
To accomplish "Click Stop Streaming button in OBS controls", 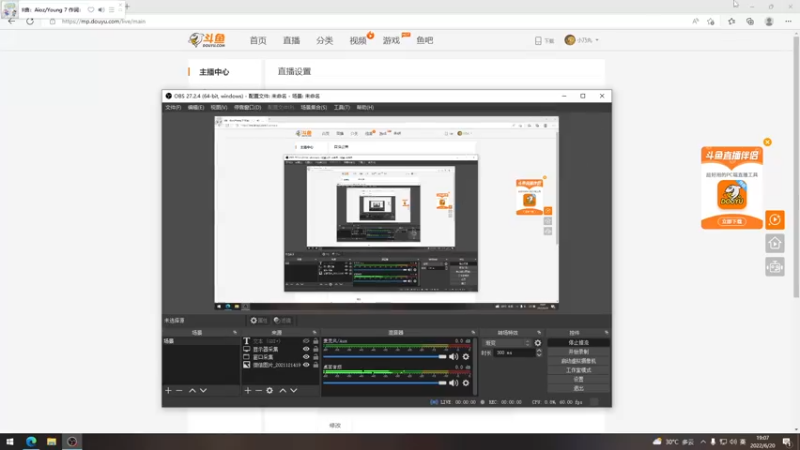I will [x=578, y=343].
